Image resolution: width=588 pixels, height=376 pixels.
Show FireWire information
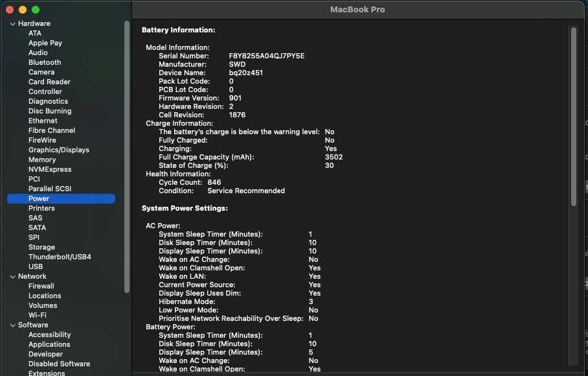[x=42, y=140]
